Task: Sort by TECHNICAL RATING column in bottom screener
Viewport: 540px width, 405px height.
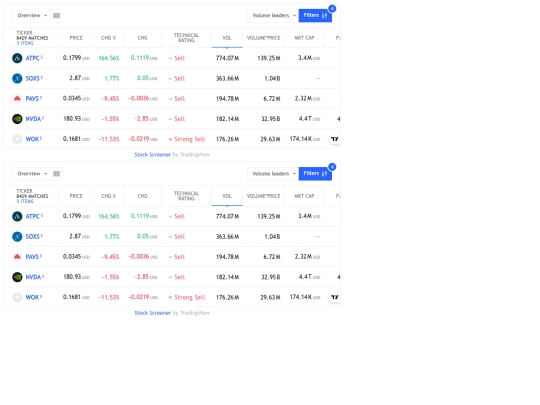Action: [x=186, y=196]
